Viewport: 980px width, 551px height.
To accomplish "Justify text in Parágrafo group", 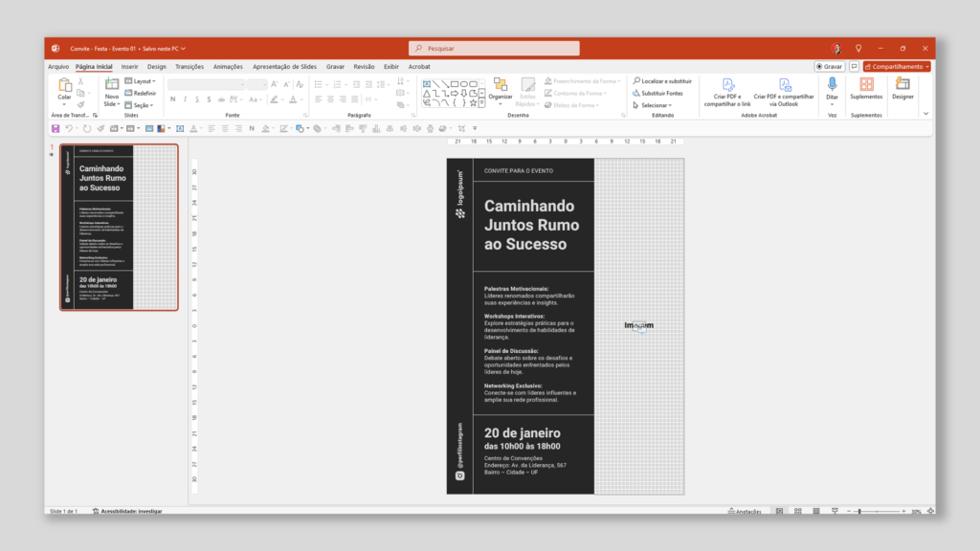I will click(x=354, y=99).
